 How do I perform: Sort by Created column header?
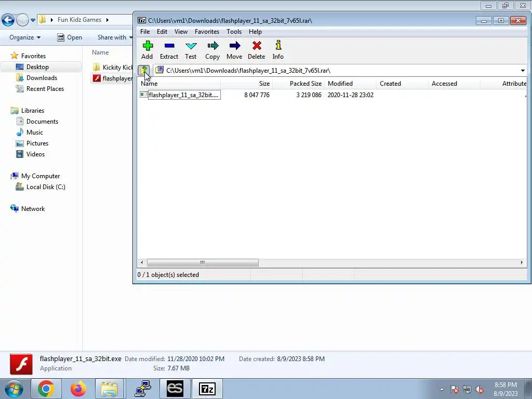pyautogui.click(x=403, y=84)
